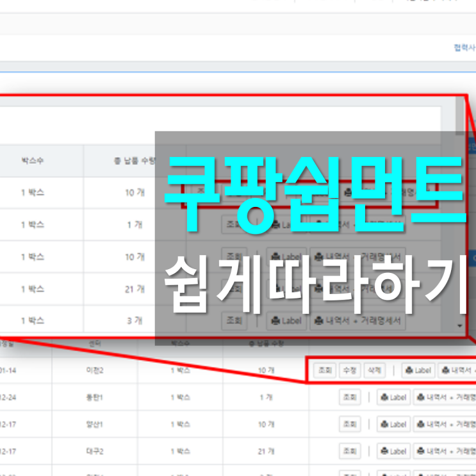Print Label for the 대구2 shipment
Screen dimensions: 476x476
coord(394,451)
